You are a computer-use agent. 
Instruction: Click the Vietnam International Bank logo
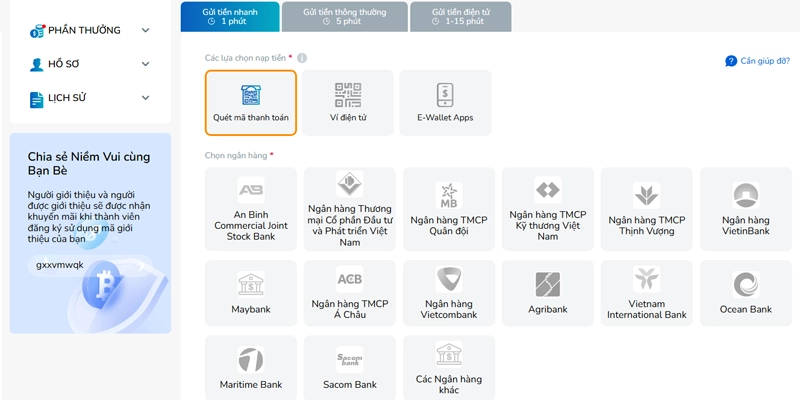[x=647, y=279]
